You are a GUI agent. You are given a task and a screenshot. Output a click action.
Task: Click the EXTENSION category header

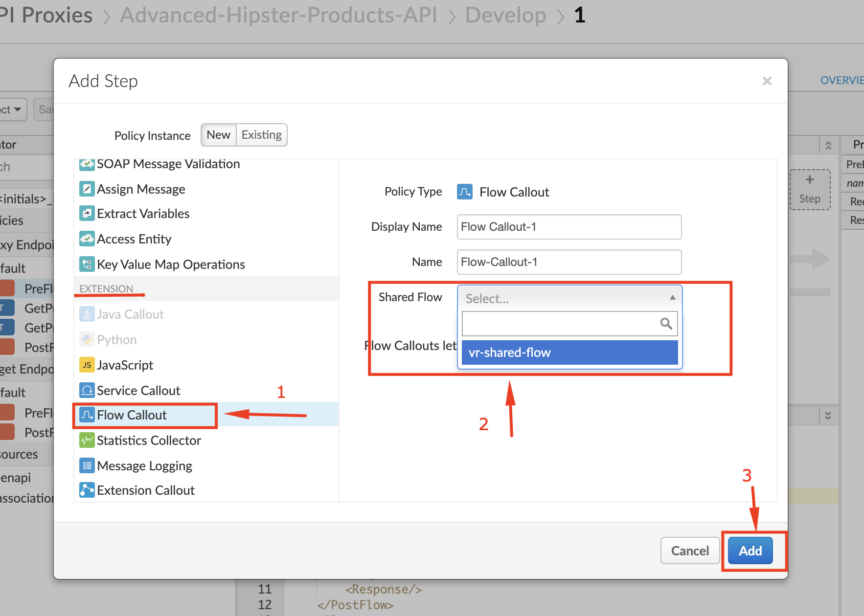click(106, 289)
